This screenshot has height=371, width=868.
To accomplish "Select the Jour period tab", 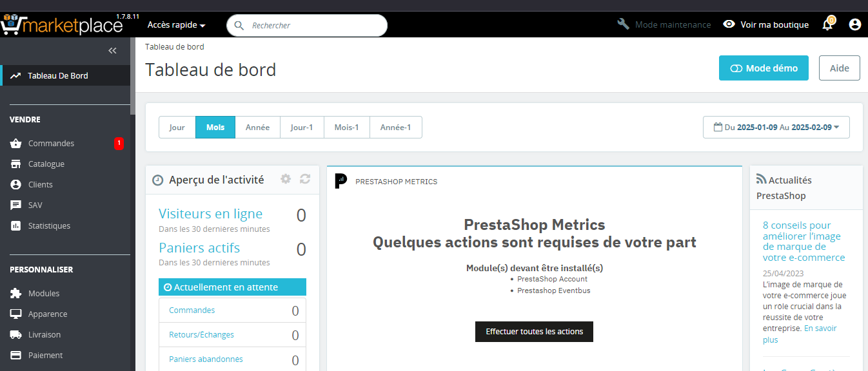I will 177,127.
